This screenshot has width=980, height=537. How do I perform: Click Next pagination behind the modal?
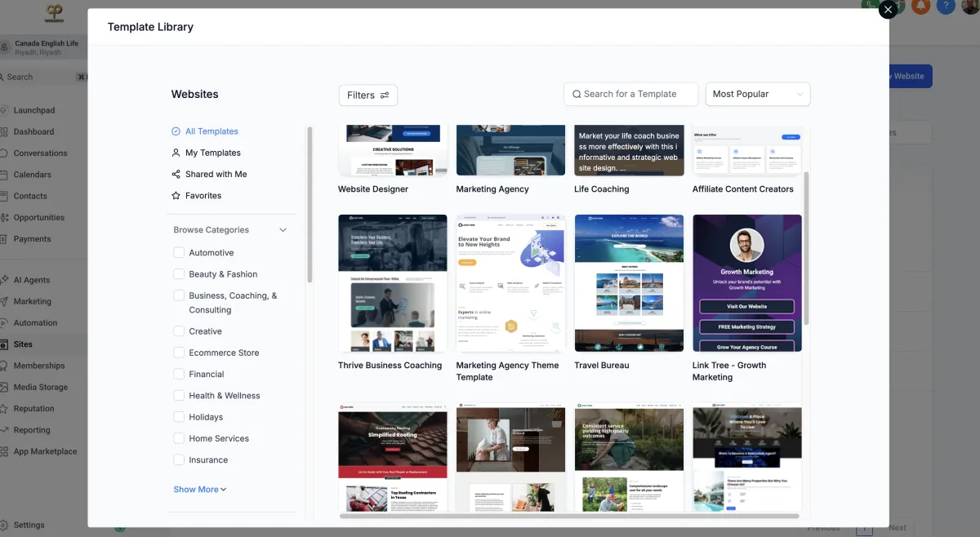[x=898, y=528]
